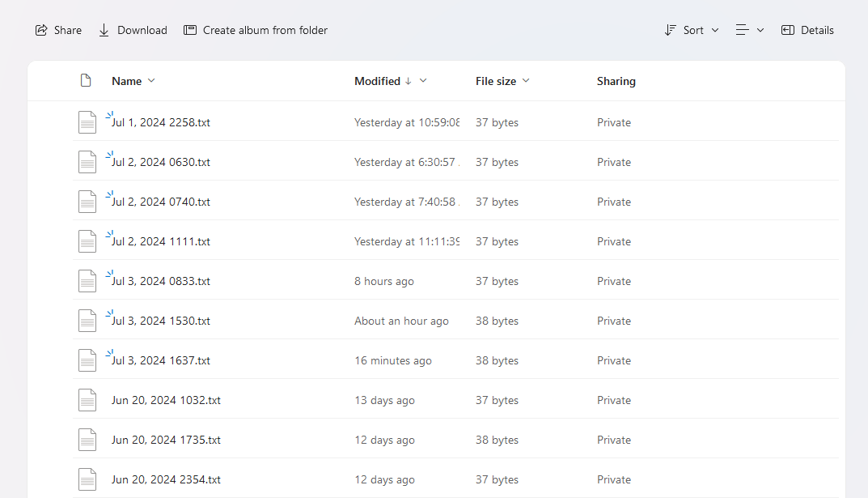Click the Download button label
The image size is (868, 498).
click(x=142, y=31)
